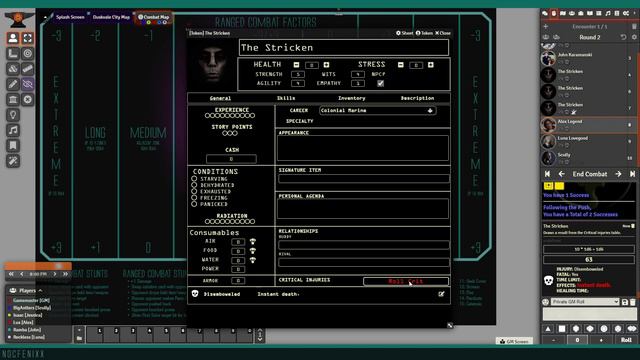Toggle the Panicked condition radio

pyautogui.click(x=194, y=204)
